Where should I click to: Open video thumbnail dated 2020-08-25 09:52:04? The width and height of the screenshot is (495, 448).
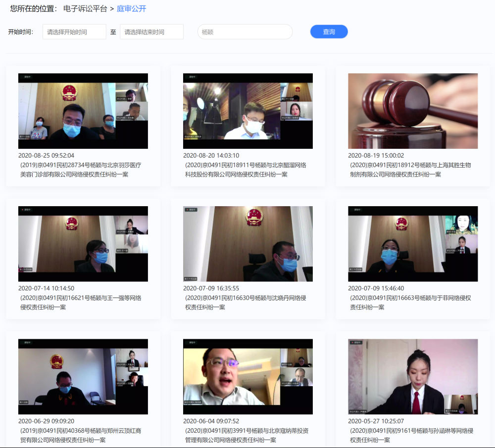(83, 111)
